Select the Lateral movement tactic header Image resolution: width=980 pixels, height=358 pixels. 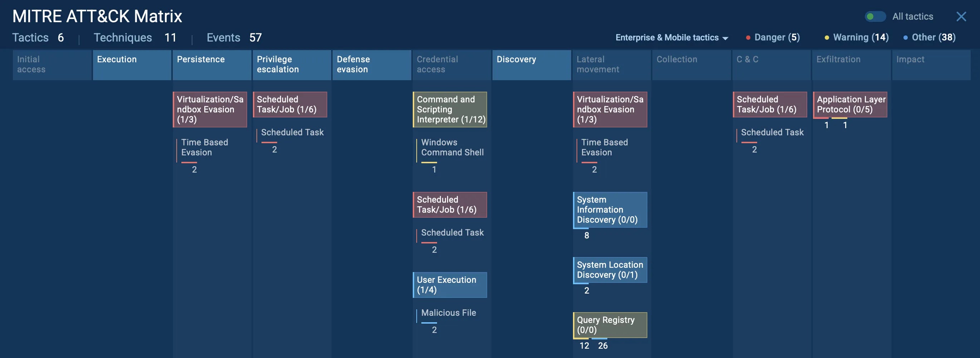coord(612,65)
